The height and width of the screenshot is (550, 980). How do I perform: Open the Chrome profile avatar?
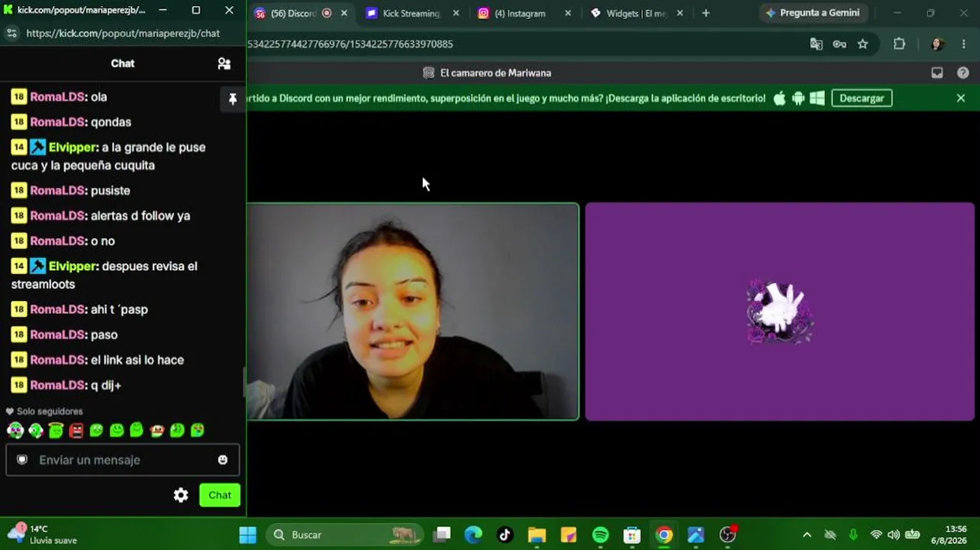(x=936, y=44)
